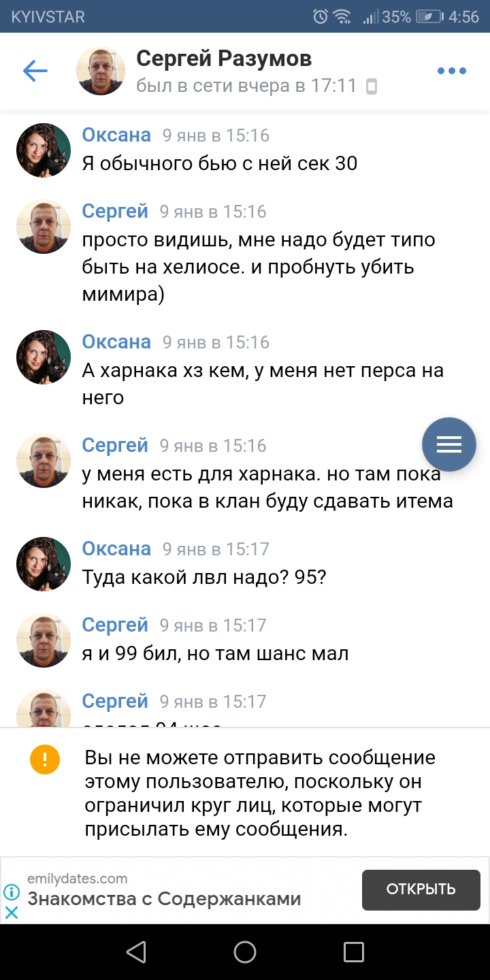The width and height of the screenshot is (490, 980).
Task: Tap the ad text 'Знакомства с Содержанками'
Action: point(164,898)
